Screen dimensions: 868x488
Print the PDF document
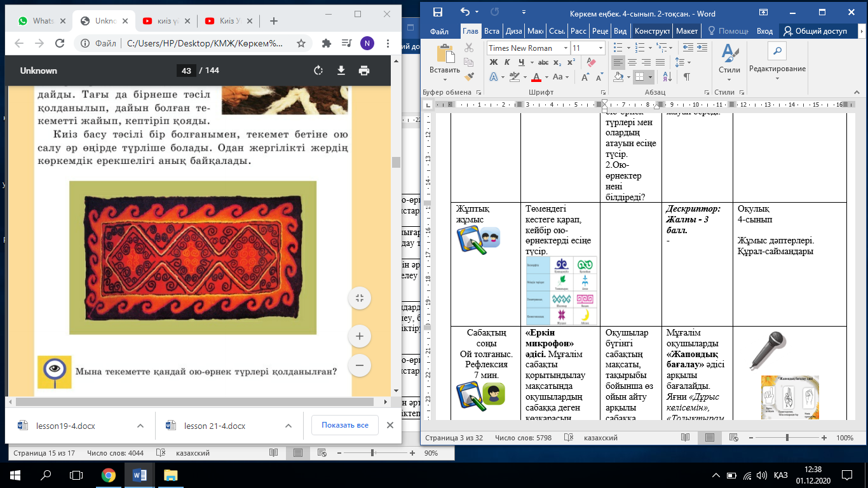click(363, 71)
